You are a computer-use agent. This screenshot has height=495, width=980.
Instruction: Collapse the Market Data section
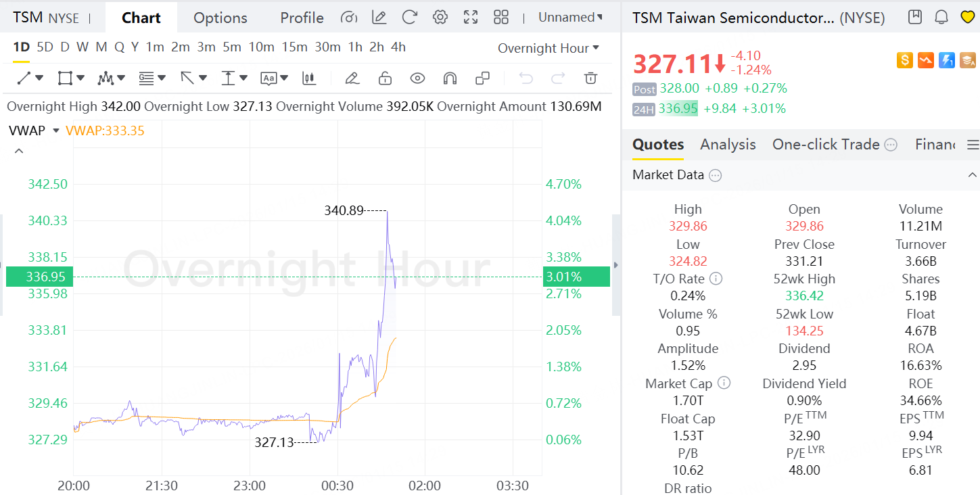[972, 175]
